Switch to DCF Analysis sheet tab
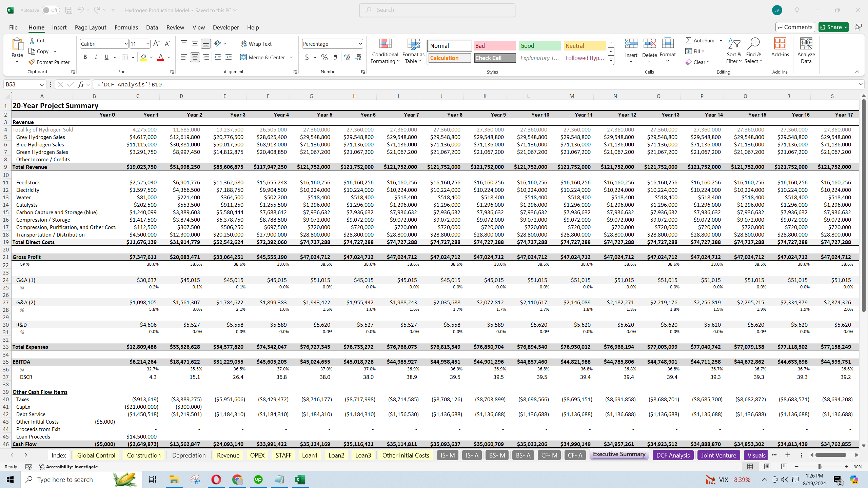The height and width of the screenshot is (488, 868). [673, 455]
